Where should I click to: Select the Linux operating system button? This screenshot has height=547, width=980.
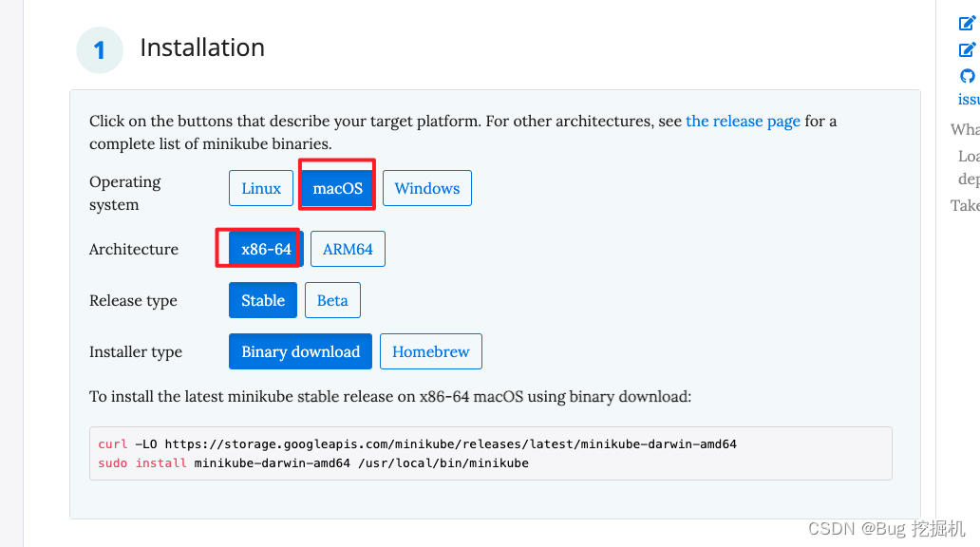260,188
